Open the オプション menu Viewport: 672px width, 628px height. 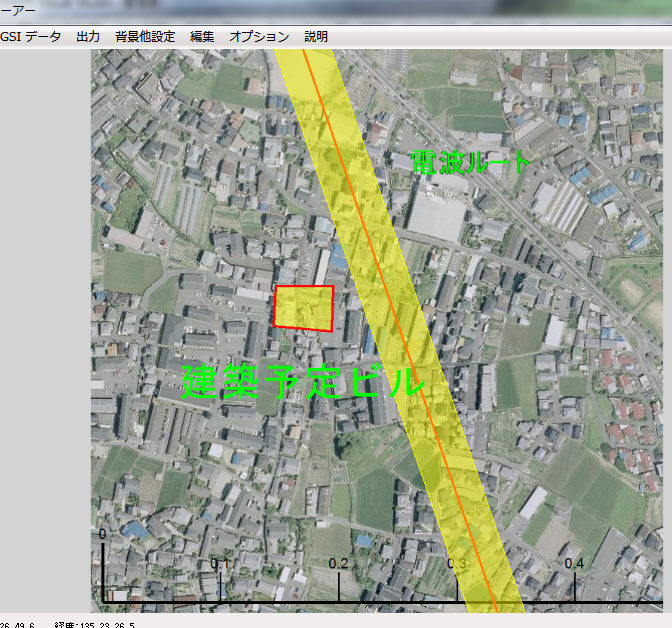click(259, 36)
